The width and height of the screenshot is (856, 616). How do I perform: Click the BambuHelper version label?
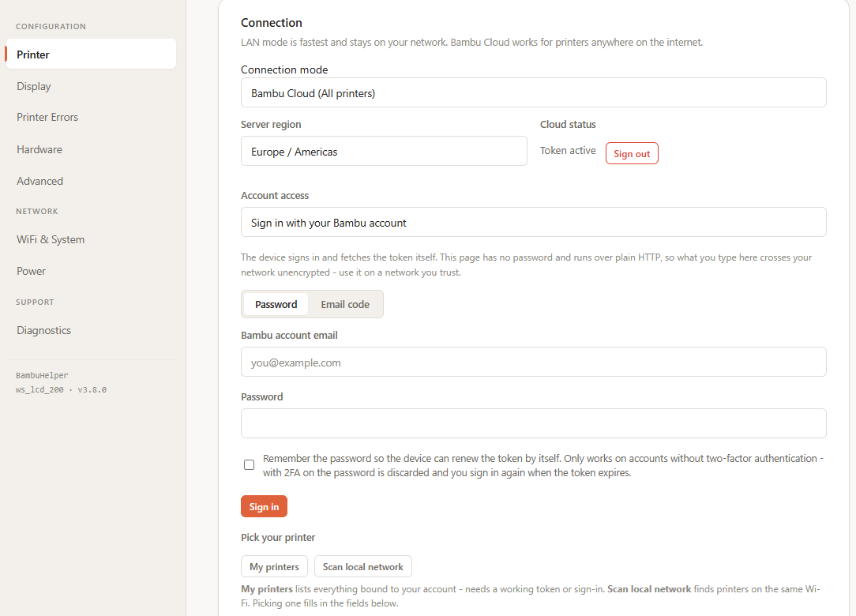(x=61, y=383)
